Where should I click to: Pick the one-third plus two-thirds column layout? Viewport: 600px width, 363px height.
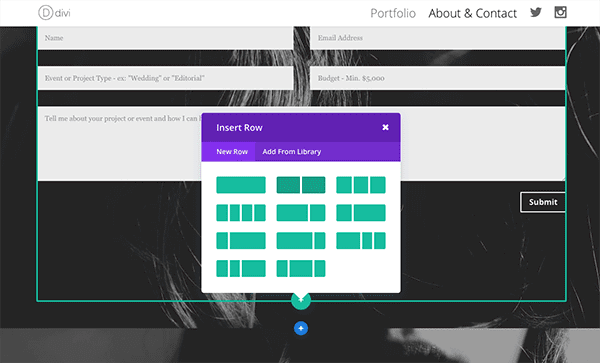(361, 213)
